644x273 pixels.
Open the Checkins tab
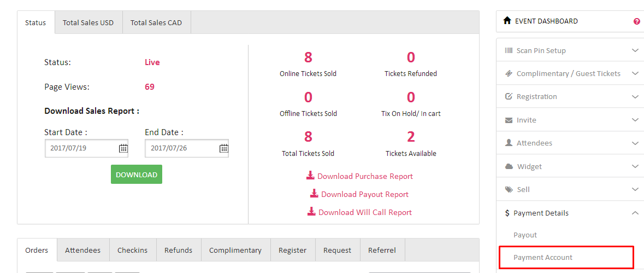coord(132,250)
